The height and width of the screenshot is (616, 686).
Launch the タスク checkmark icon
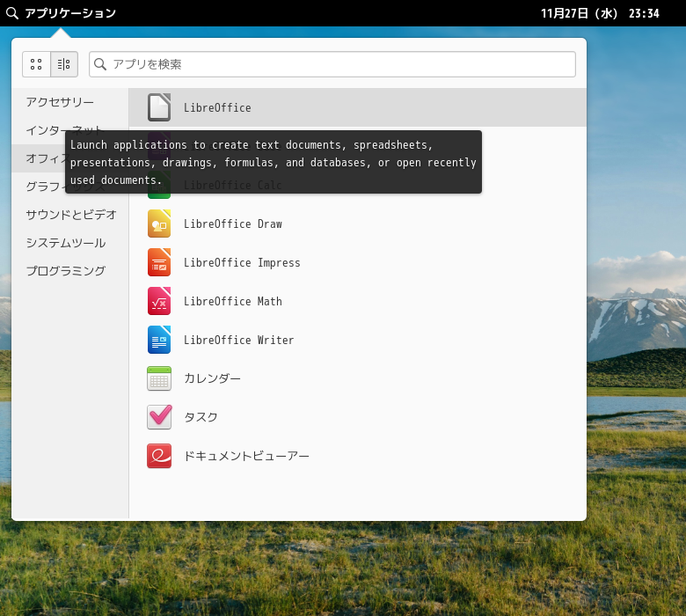159,417
